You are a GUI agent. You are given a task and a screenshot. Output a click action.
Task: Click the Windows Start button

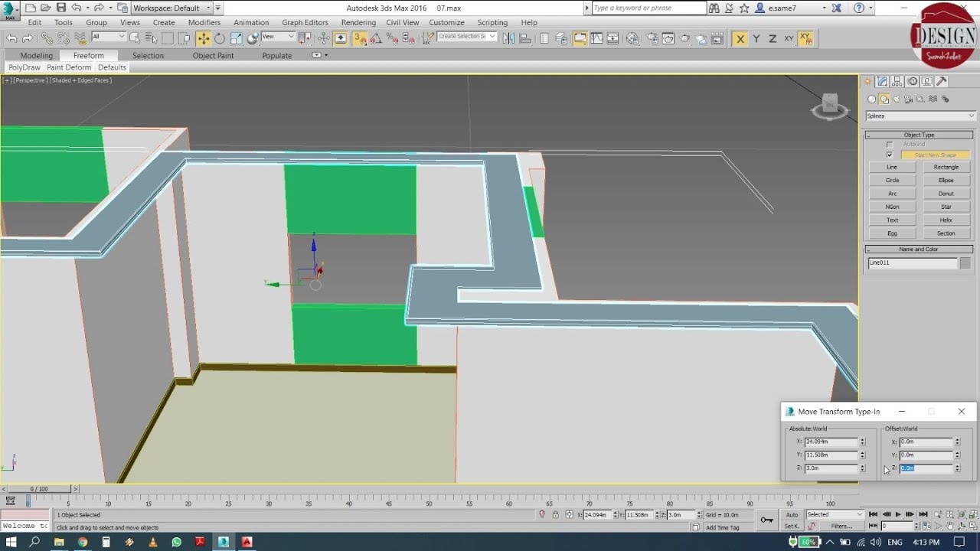tap(11, 542)
